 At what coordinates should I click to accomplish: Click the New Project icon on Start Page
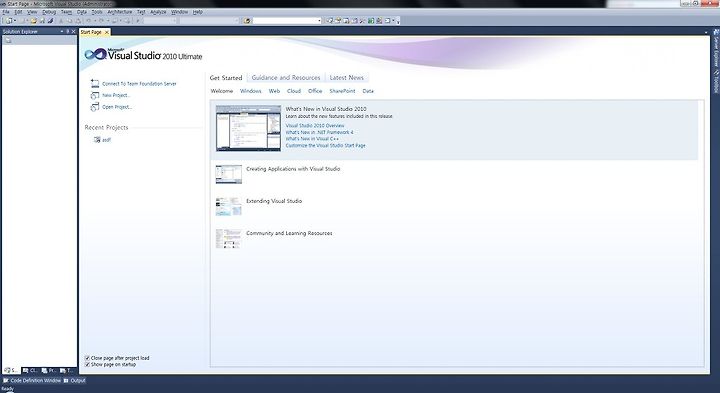95,95
